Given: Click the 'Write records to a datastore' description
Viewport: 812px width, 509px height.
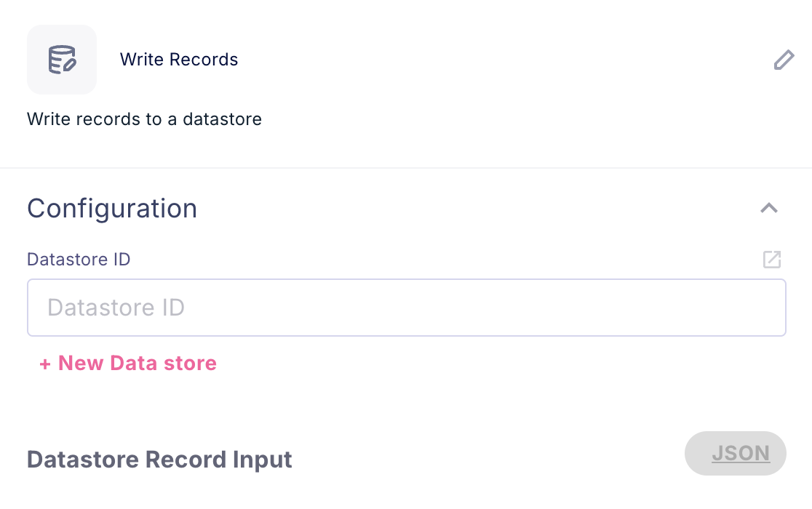Looking at the screenshot, I should [x=144, y=119].
